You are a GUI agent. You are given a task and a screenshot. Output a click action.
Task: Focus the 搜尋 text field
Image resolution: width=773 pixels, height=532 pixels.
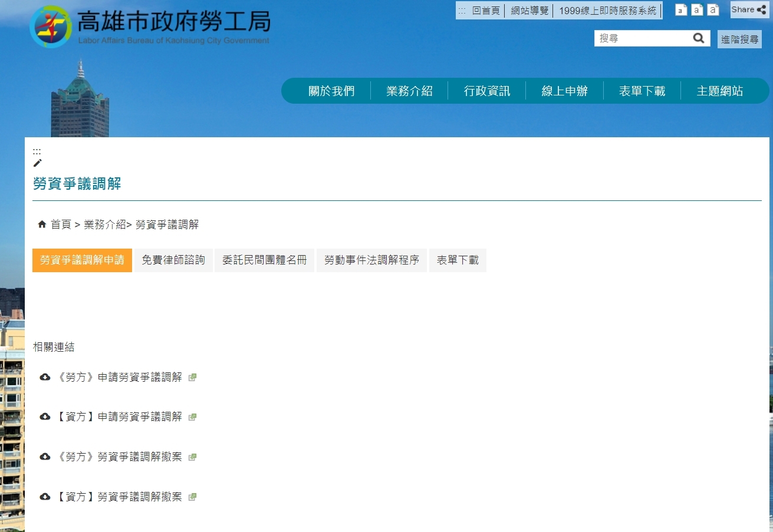click(x=643, y=38)
